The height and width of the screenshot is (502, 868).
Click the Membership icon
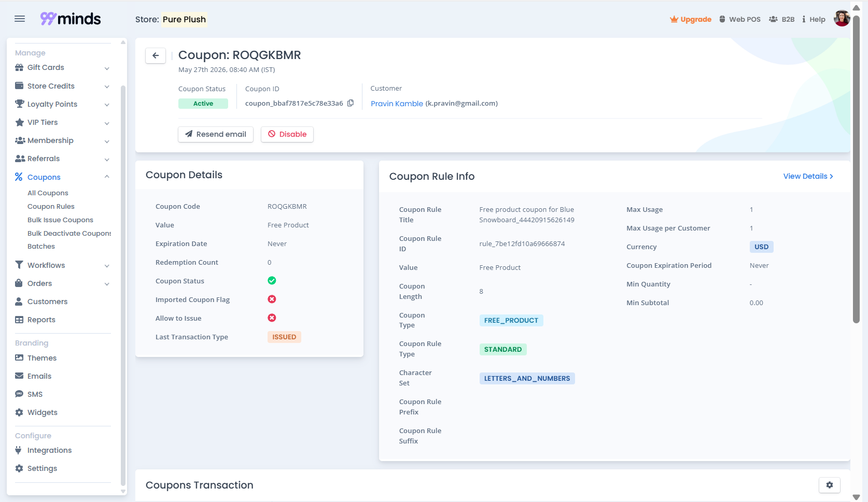point(20,140)
